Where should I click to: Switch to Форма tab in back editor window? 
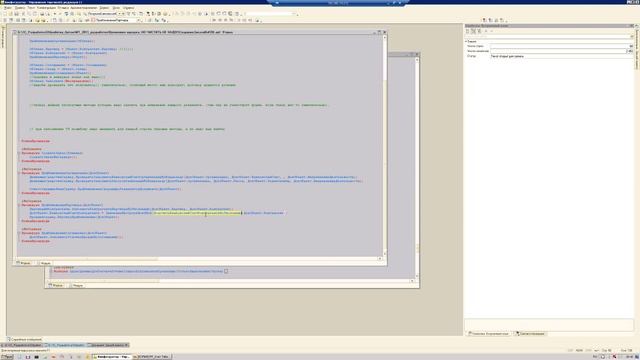click(56, 285)
